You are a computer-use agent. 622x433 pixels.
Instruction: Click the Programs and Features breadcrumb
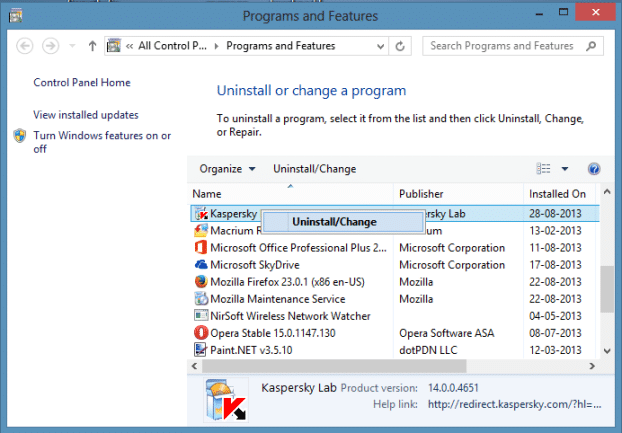pos(280,46)
